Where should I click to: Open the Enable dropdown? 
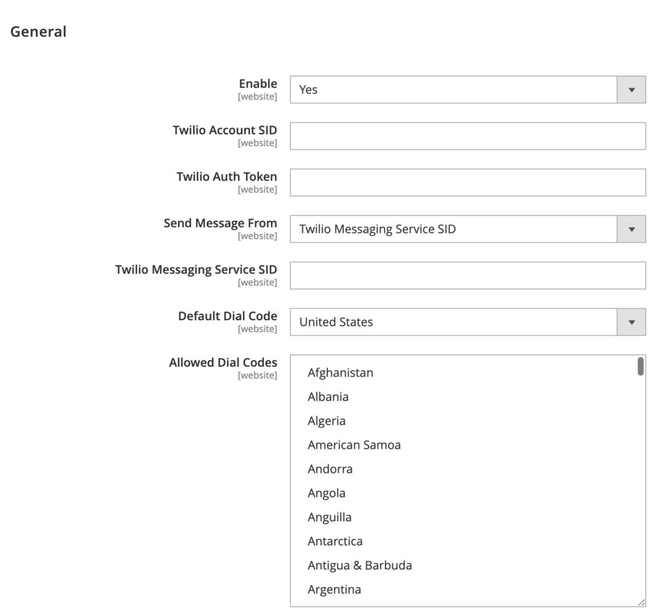(x=467, y=90)
